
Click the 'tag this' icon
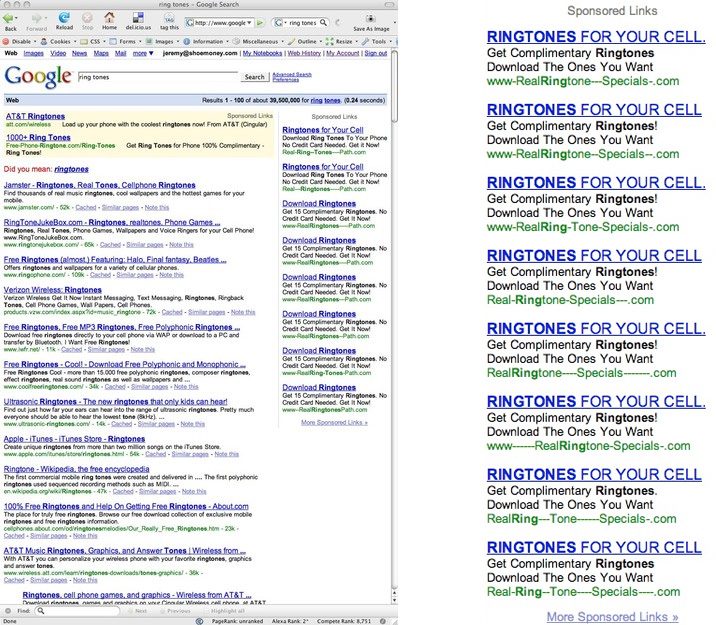tap(169, 19)
